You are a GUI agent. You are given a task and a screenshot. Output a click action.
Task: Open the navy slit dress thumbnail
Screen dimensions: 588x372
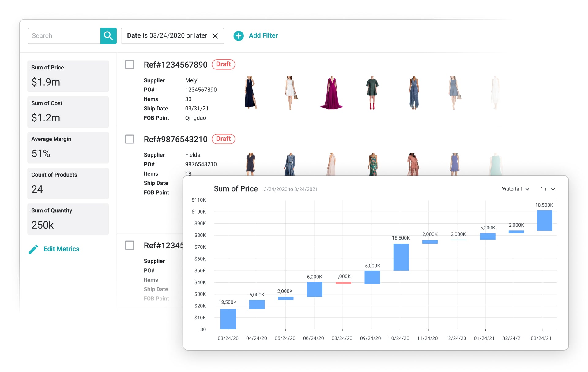pos(251,93)
